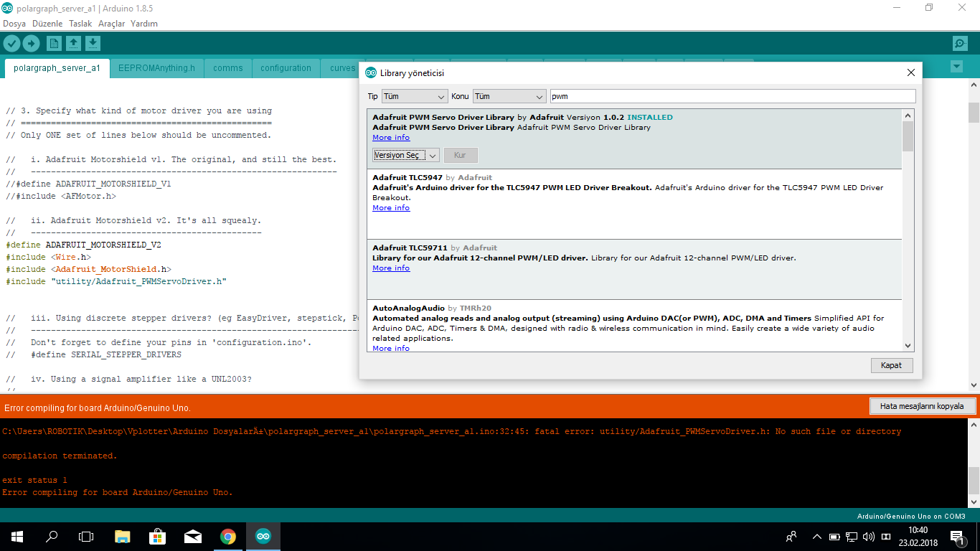This screenshot has width=980, height=551.
Task: Open Windows search from the taskbar
Action: point(52,537)
